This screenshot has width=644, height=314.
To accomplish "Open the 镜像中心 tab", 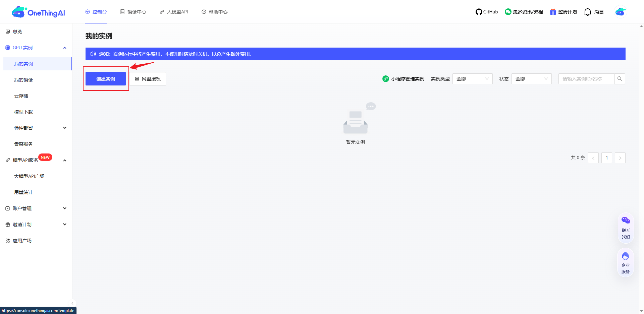I will point(133,12).
